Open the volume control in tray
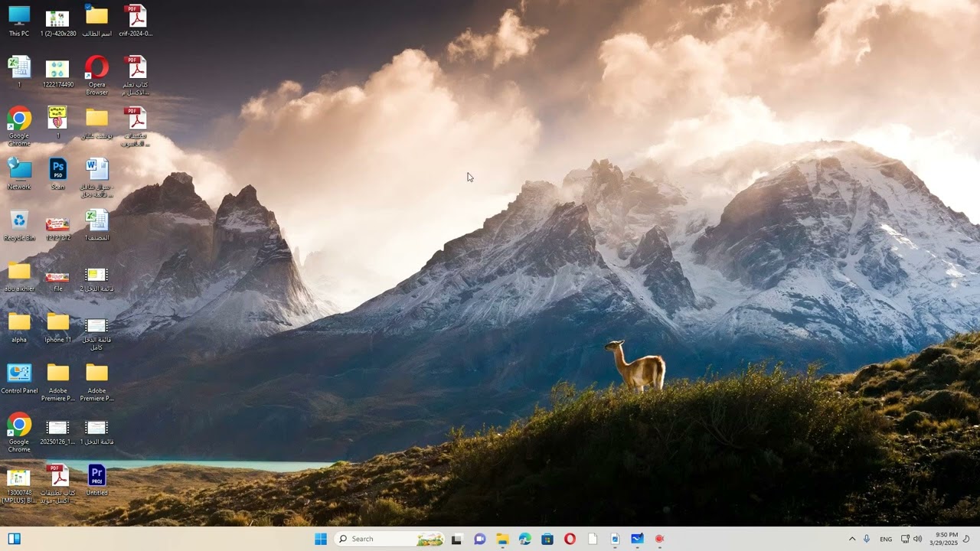 [917, 539]
